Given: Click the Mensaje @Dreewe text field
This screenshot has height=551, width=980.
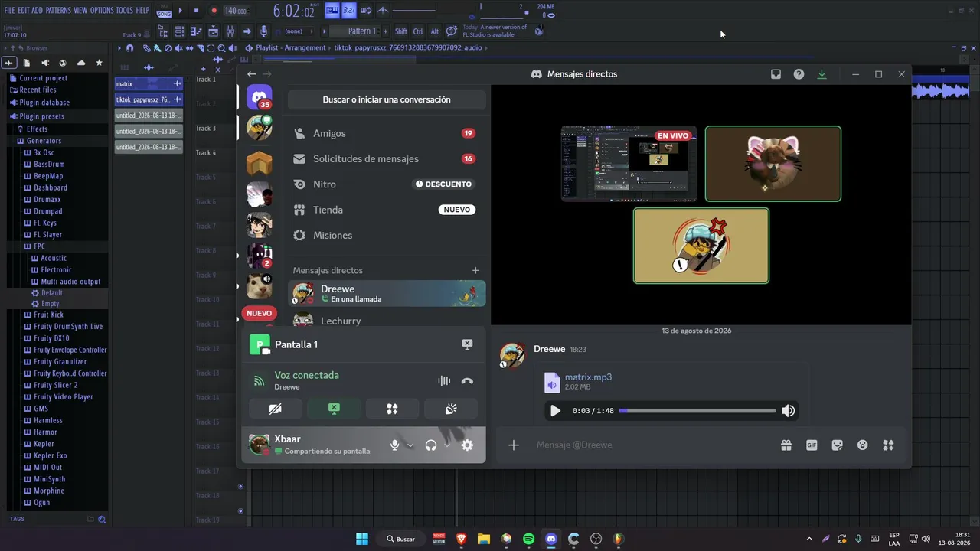Looking at the screenshot, I should tap(651, 445).
